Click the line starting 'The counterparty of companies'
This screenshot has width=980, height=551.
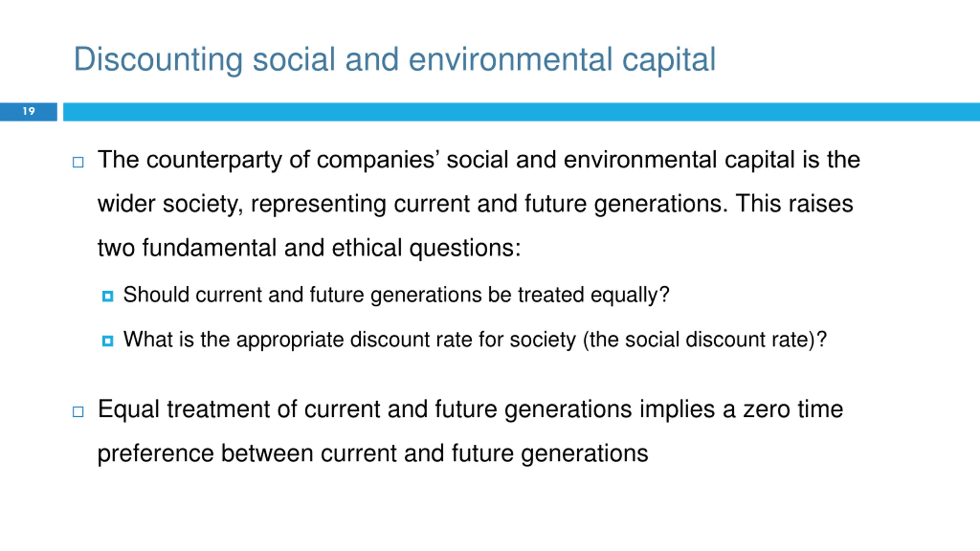(x=479, y=160)
